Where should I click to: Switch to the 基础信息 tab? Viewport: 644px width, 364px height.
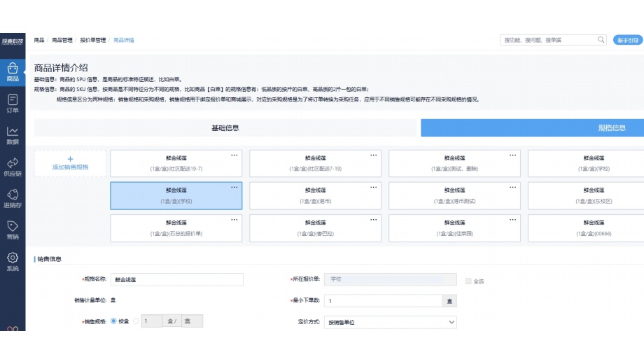click(225, 128)
